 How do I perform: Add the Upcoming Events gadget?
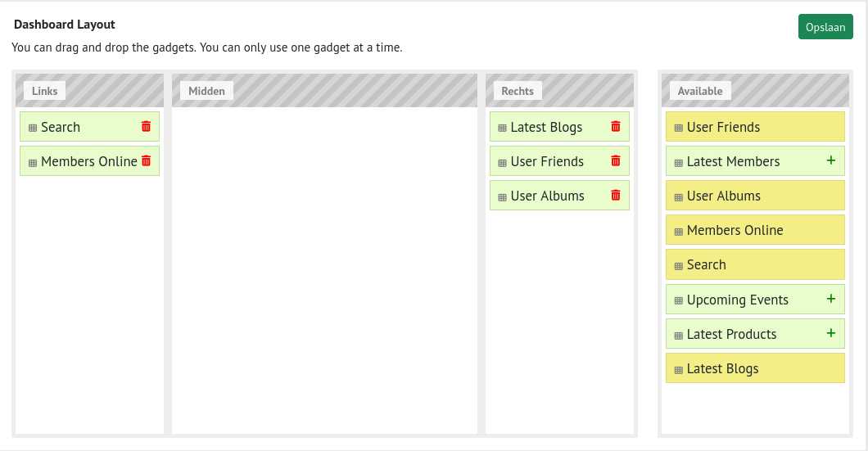(x=831, y=299)
